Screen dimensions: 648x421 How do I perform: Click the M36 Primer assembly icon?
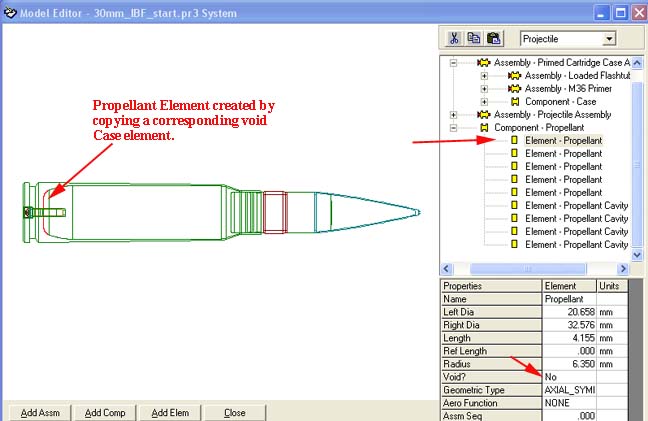click(x=514, y=89)
